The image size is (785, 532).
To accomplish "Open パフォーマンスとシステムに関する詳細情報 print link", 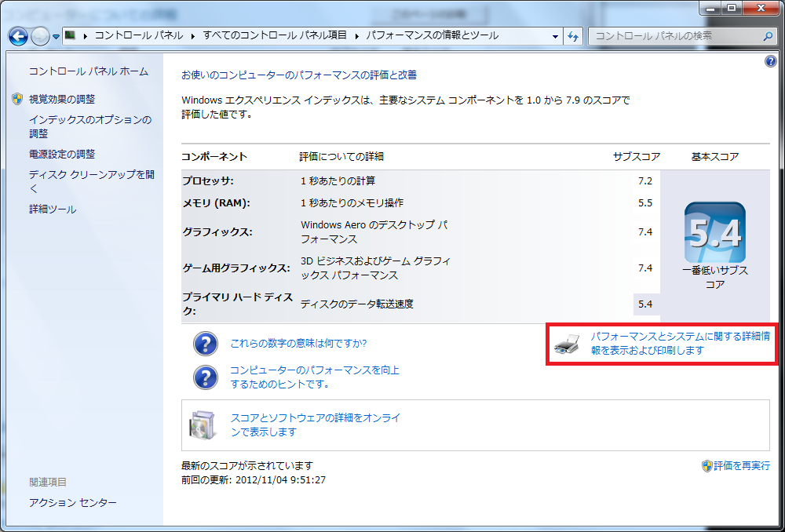I will pos(680,344).
